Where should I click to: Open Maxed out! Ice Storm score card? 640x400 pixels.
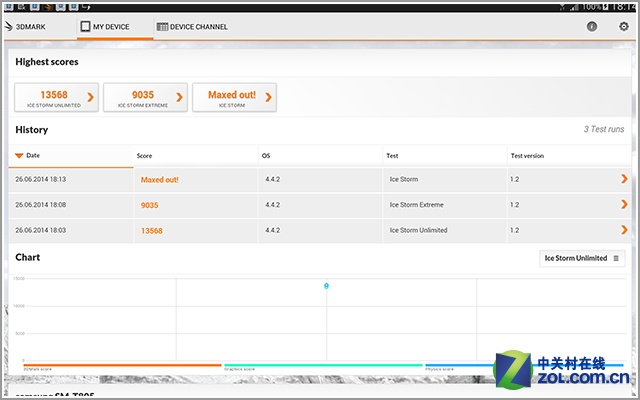234,98
